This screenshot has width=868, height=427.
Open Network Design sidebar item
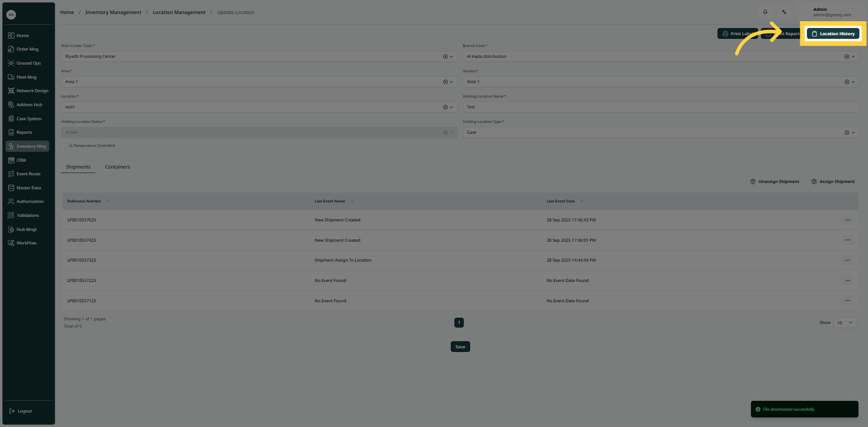click(x=28, y=91)
